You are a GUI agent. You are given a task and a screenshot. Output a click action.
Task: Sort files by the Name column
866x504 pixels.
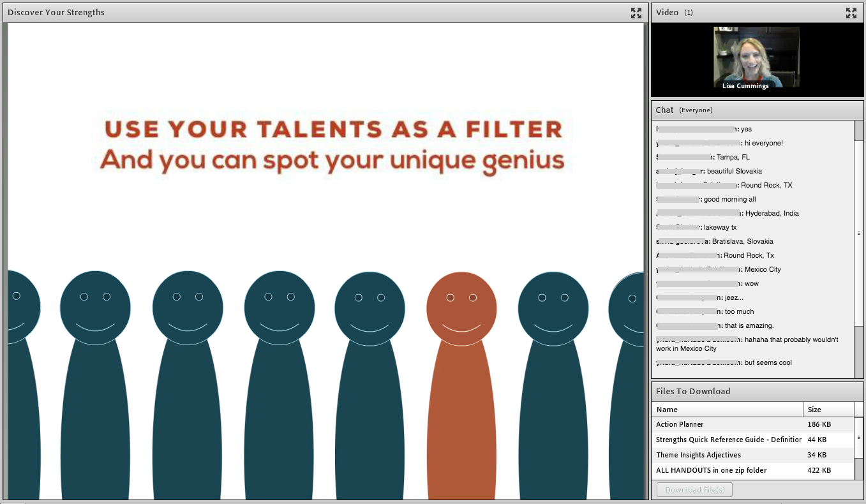726,410
